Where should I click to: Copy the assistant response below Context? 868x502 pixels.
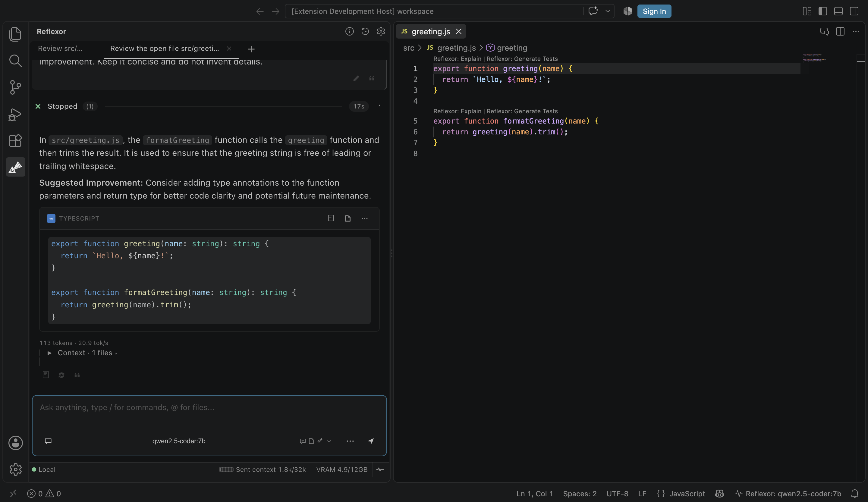pyautogui.click(x=46, y=375)
